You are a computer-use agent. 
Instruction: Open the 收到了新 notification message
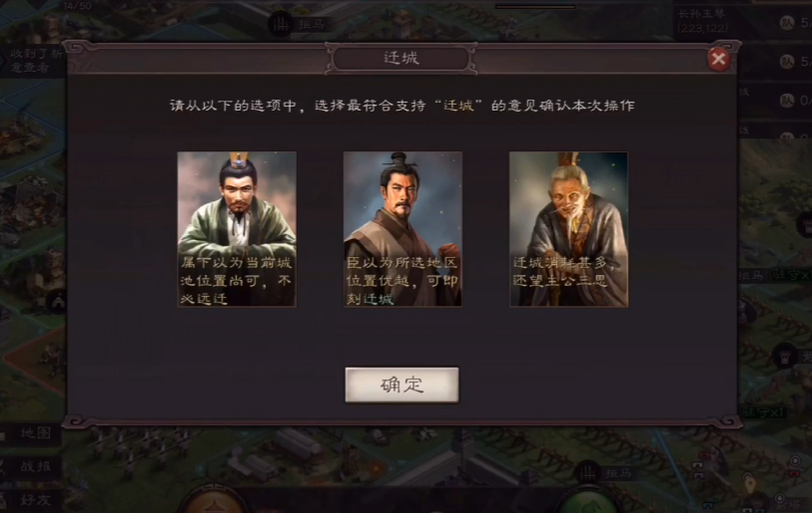tap(32, 61)
